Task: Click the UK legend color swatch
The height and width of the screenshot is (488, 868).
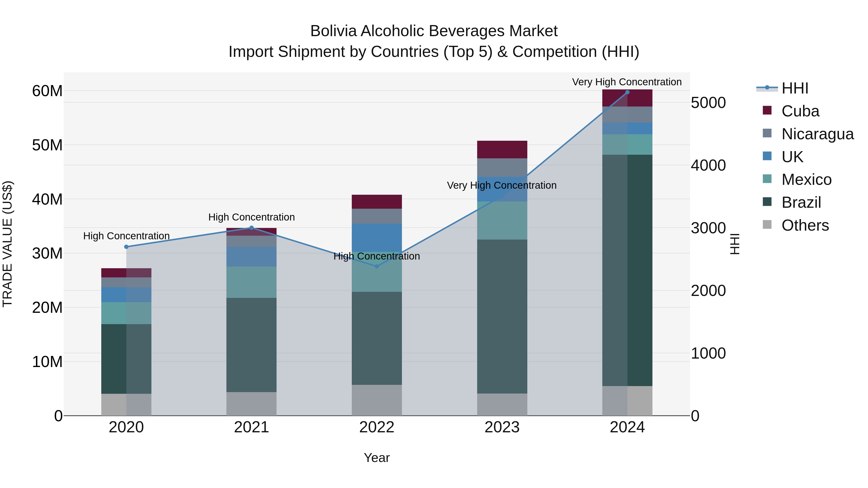Action: [767, 156]
